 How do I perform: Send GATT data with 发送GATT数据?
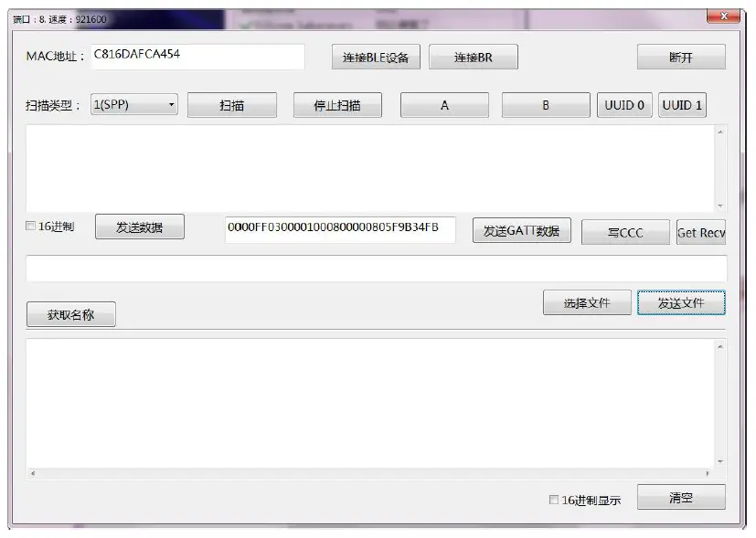tap(521, 229)
